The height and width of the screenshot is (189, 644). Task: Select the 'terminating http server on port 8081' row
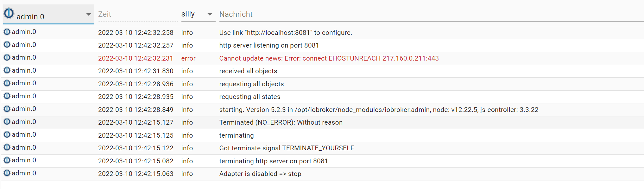[x=273, y=161]
